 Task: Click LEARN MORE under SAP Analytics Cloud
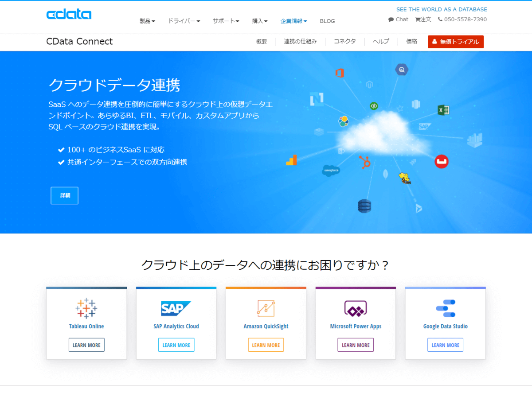click(176, 345)
